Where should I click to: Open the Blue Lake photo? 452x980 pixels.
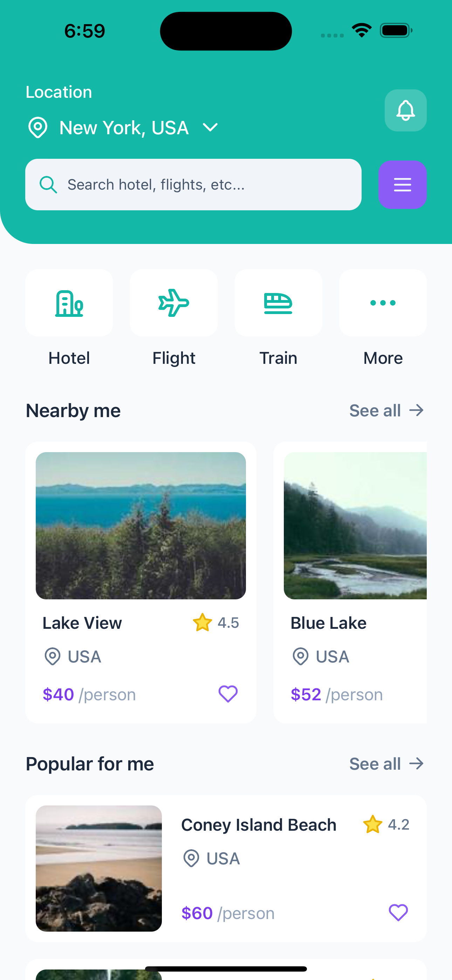click(355, 525)
